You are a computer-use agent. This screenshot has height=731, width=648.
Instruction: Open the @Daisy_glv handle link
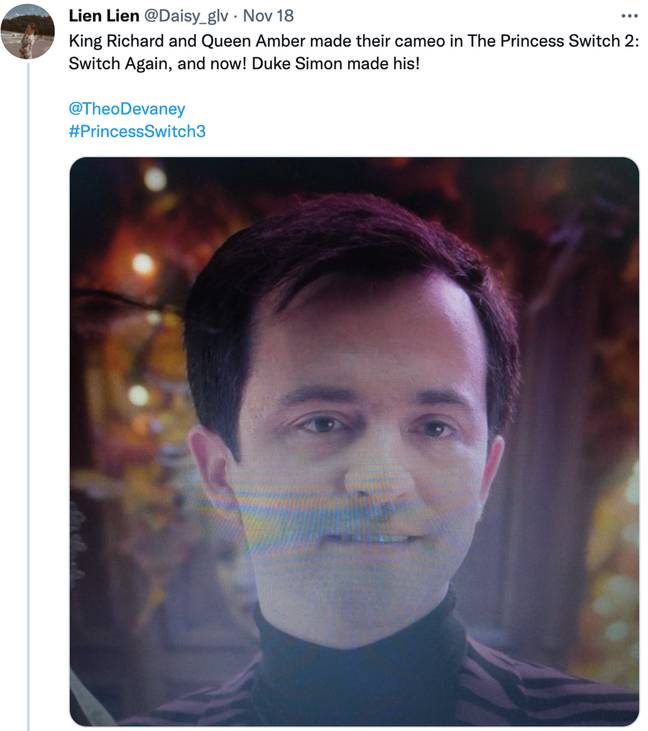186,16
